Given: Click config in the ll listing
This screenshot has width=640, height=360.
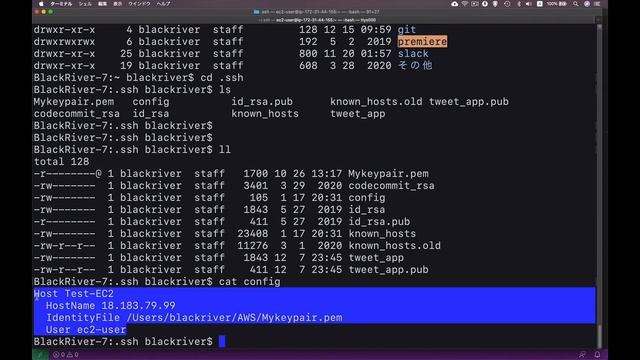Looking at the screenshot, I should tap(367, 198).
